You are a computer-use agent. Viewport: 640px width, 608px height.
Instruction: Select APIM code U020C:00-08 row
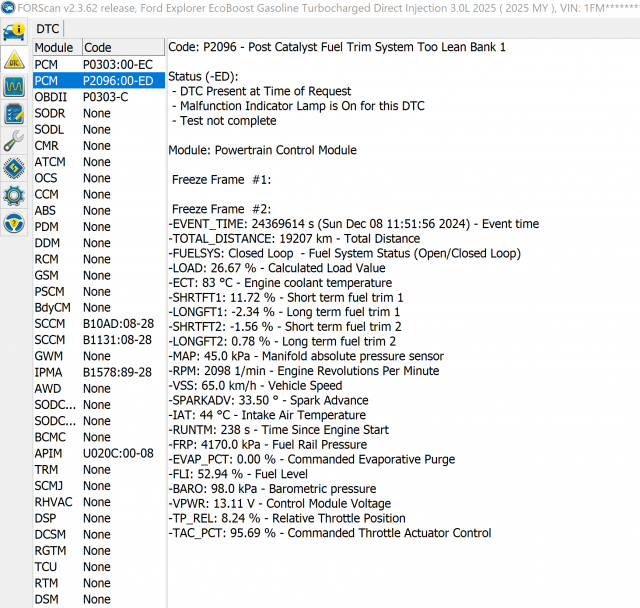point(99,453)
